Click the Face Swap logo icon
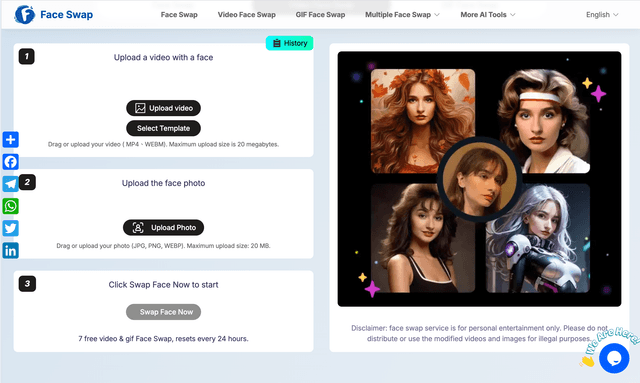640x383 pixels. (24, 15)
